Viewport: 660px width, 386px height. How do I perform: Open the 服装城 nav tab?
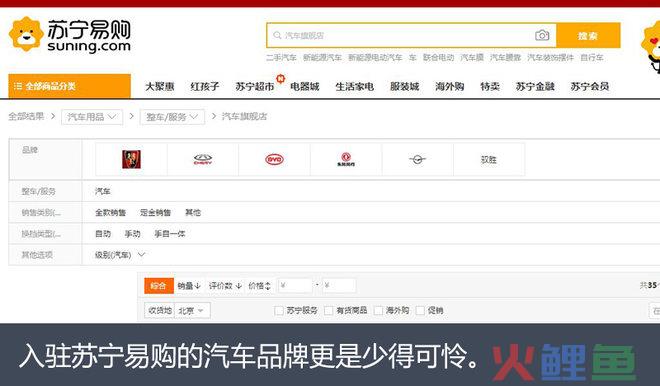click(405, 86)
